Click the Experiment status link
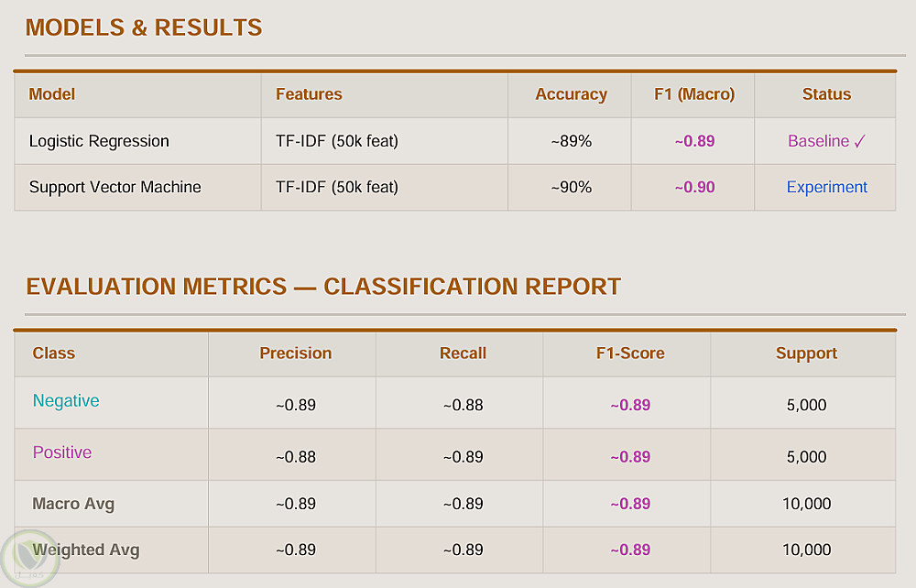 click(826, 187)
